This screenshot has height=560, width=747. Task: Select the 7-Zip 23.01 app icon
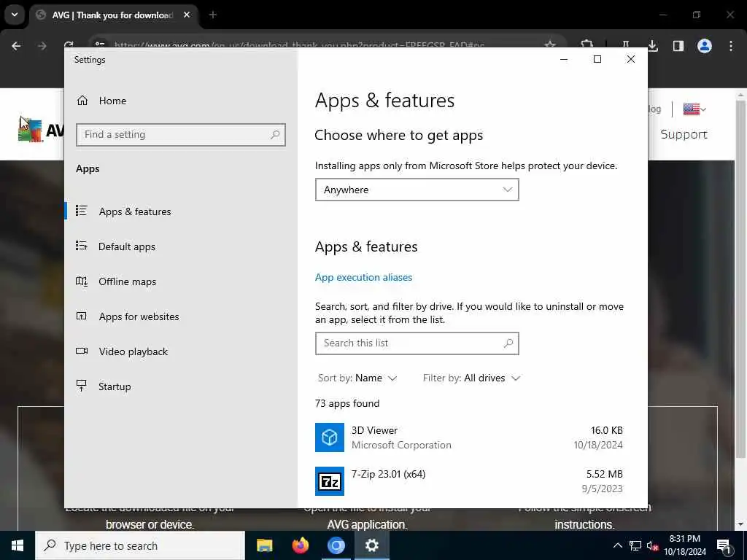click(x=330, y=481)
